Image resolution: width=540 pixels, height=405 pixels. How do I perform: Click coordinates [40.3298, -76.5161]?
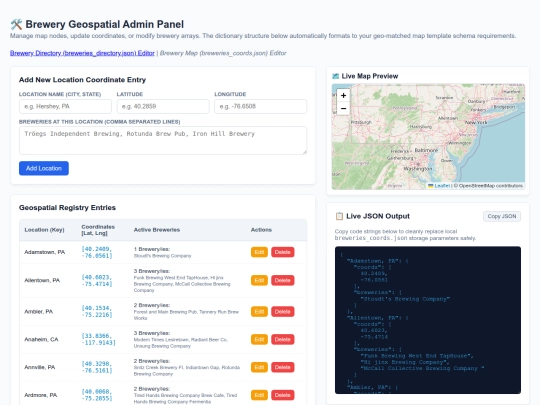(97, 367)
